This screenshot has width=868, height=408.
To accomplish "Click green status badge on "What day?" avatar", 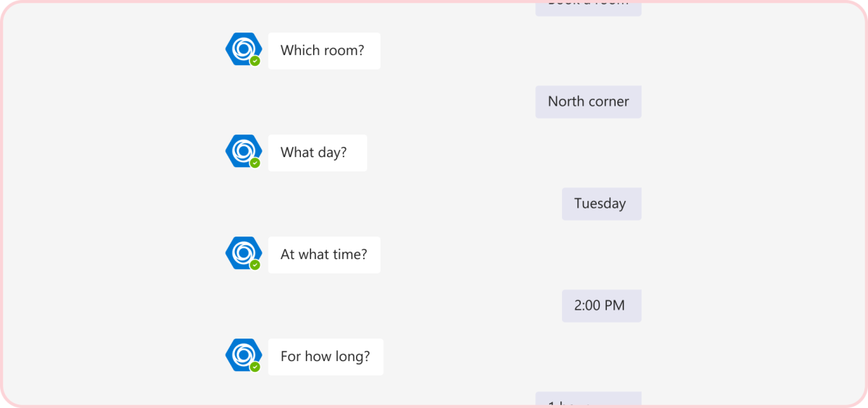I will pos(255,163).
